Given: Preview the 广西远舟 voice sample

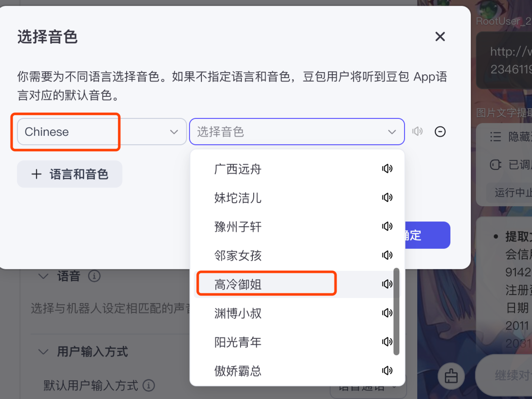Looking at the screenshot, I should coord(387,169).
